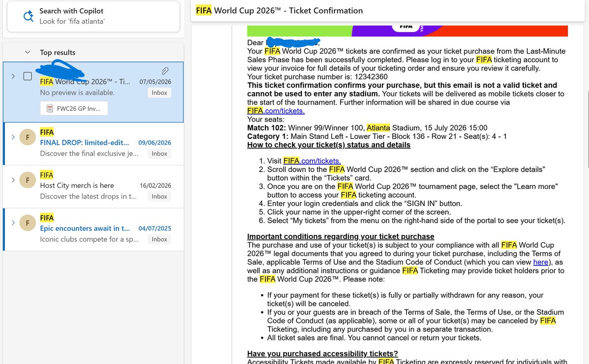
Task: Select the FIFA avatar on Epic encounters email
Action: 27,224
